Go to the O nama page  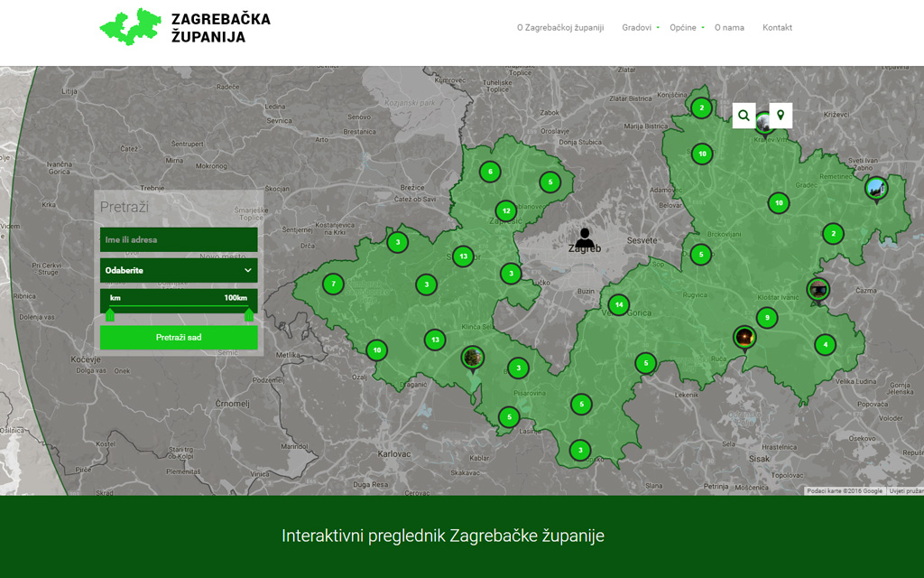(x=729, y=28)
